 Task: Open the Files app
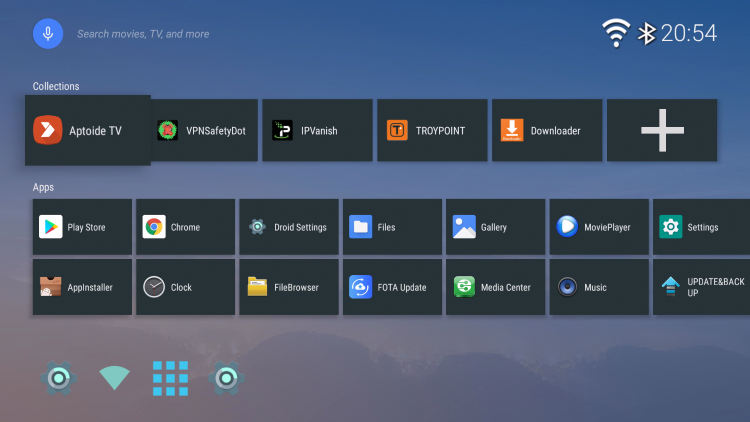click(393, 227)
